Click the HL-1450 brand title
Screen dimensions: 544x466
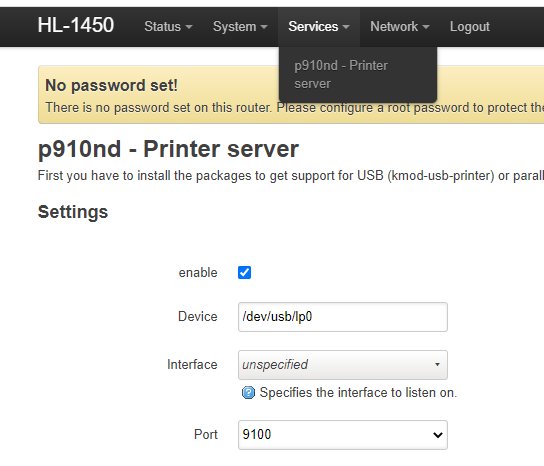[76, 25]
